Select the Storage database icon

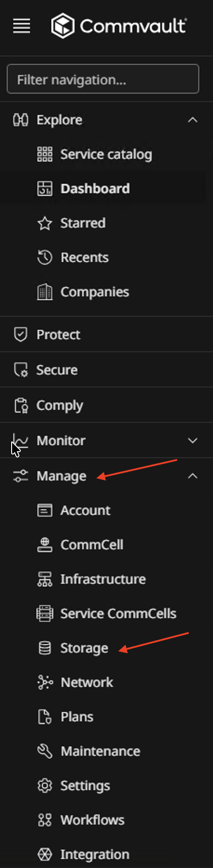click(x=45, y=648)
